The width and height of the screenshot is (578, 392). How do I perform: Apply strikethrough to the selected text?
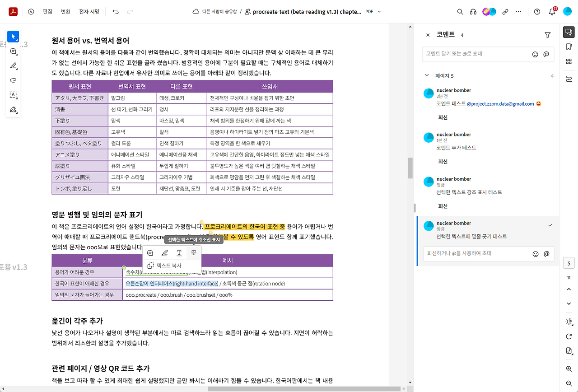tap(194, 253)
